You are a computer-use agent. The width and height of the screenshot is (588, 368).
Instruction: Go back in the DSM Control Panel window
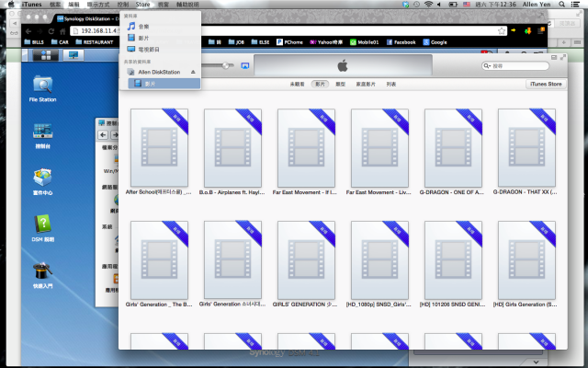click(x=103, y=135)
